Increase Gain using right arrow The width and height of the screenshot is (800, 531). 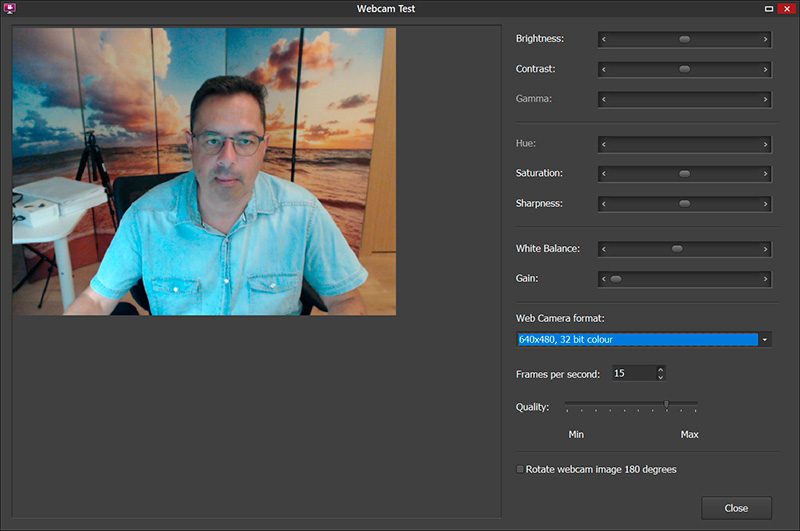pyautogui.click(x=765, y=279)
